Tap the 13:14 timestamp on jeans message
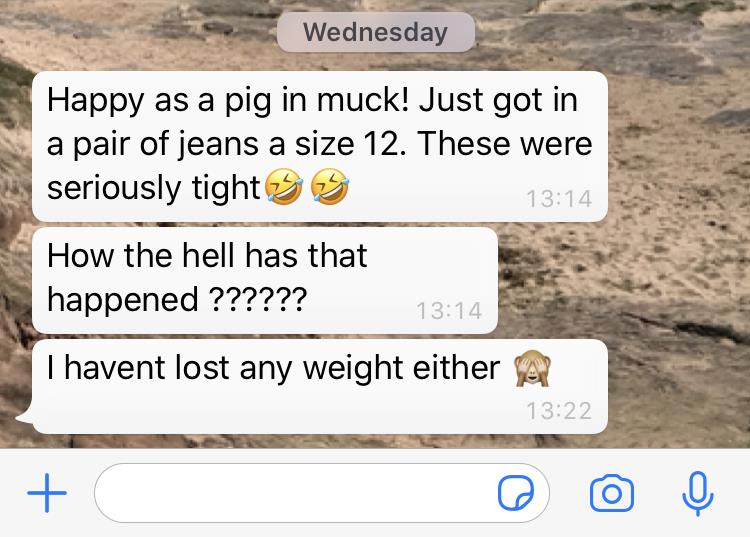The width and height of the screenshot is (750, 537). (x=559, y=199)
